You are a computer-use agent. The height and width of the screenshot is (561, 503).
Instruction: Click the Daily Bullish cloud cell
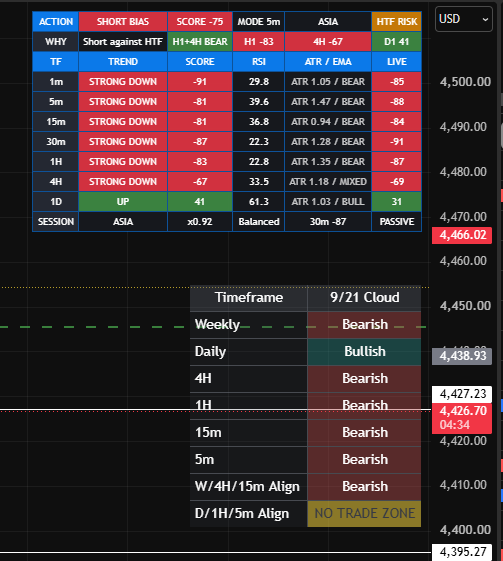pyautogui.click(x=364, y=351)
